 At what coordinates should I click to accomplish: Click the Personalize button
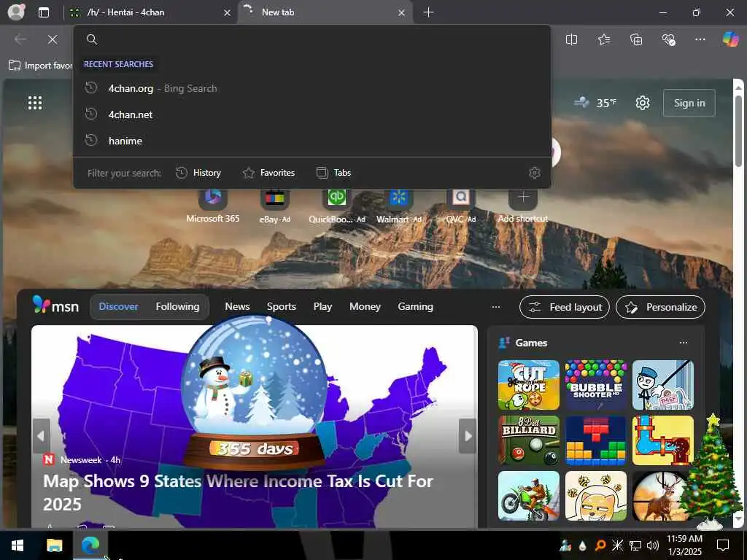[660, 307]
